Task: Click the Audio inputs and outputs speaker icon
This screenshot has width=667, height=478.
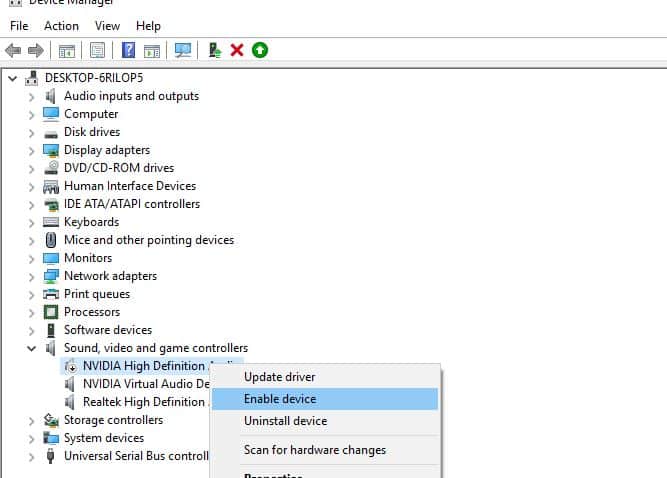Action: (x=51, y=96)
